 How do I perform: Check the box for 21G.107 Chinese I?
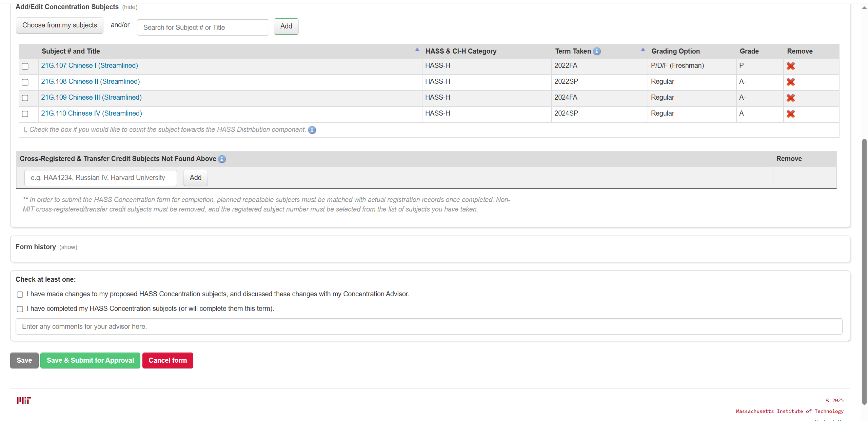25,66
